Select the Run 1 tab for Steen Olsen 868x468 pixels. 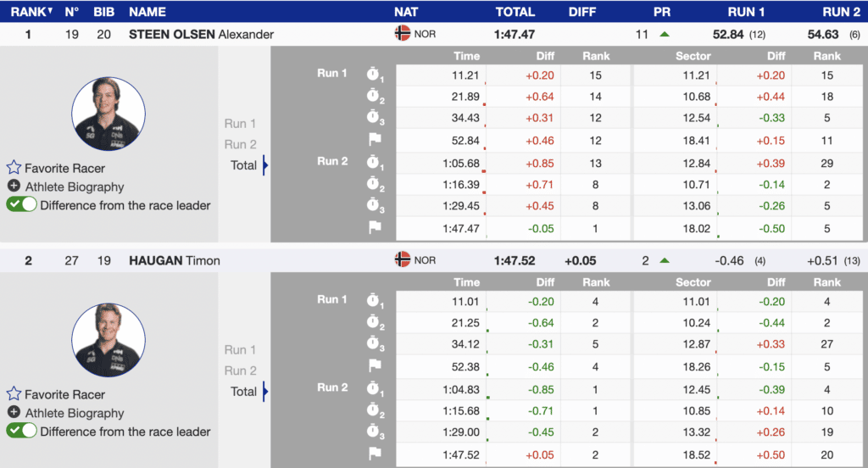[x=240, y=123]
